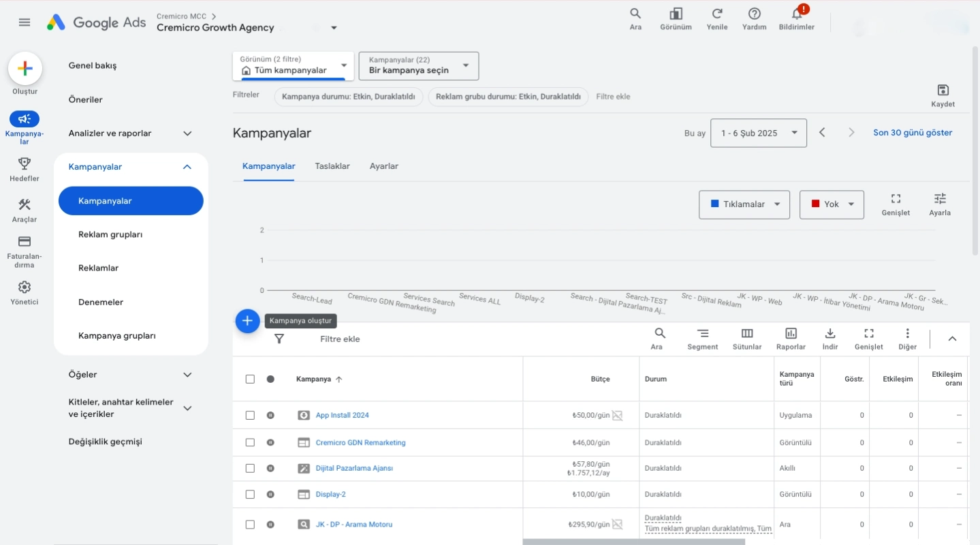Toggle the select-all campaigns checkbox

pyautogui.click(x=250, y=379)
